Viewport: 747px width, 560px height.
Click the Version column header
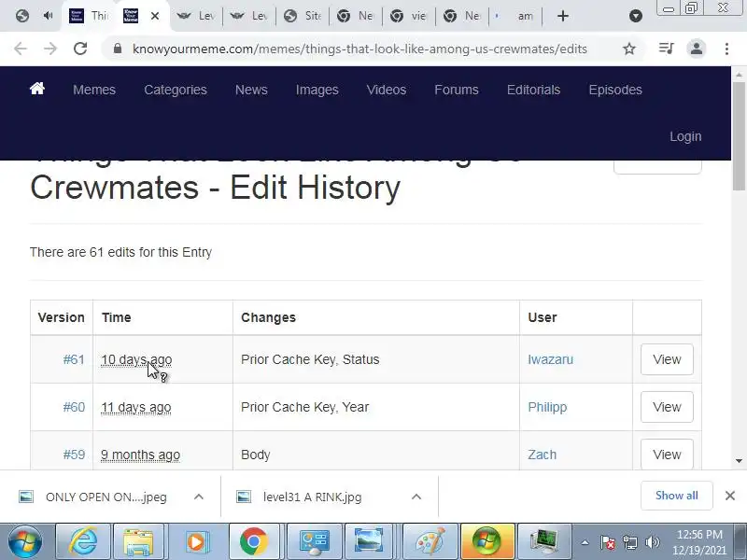[61, 317]
